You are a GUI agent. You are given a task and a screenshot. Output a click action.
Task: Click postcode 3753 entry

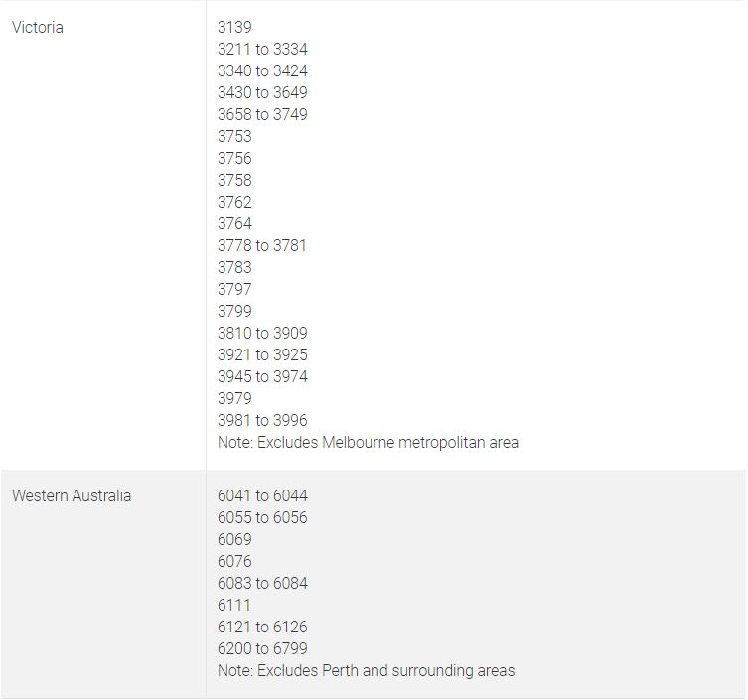pyautogui.click(x=234, y=136)
